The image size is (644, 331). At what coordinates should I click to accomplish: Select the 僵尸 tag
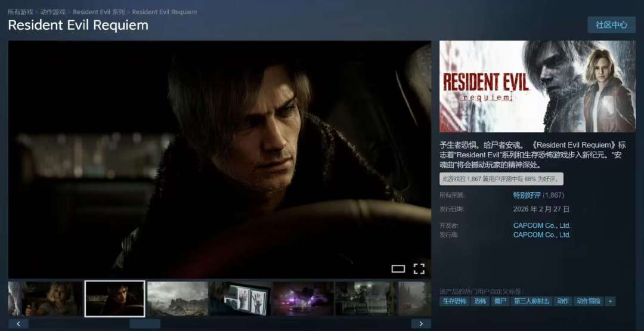(x=500, y=301)
